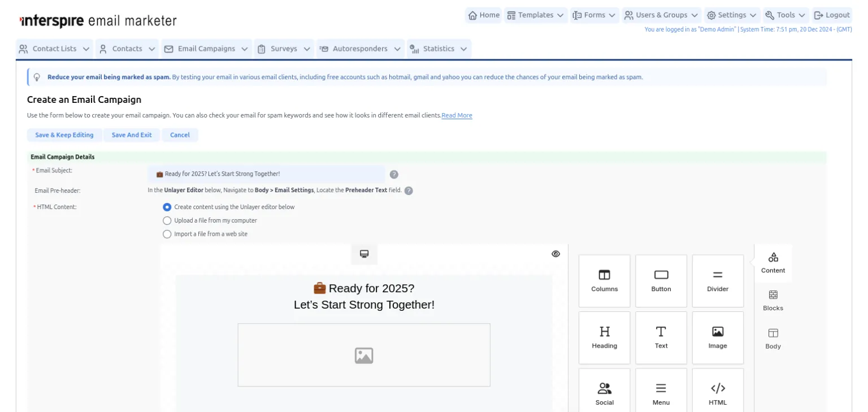Viewport: 868px width, 412px height.
Task: Open the Email Campaigns dropdown
Action: coord(206,49)
